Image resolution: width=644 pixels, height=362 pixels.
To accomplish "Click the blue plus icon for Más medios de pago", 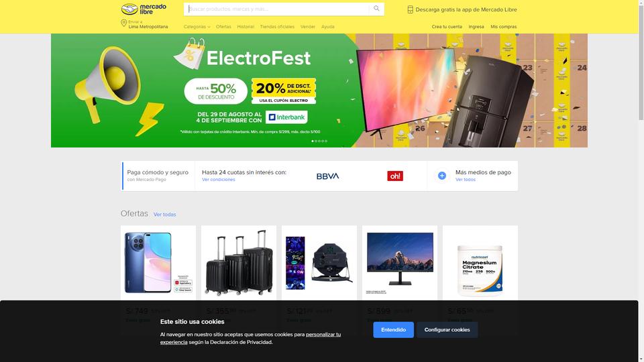I will (442, 176).
